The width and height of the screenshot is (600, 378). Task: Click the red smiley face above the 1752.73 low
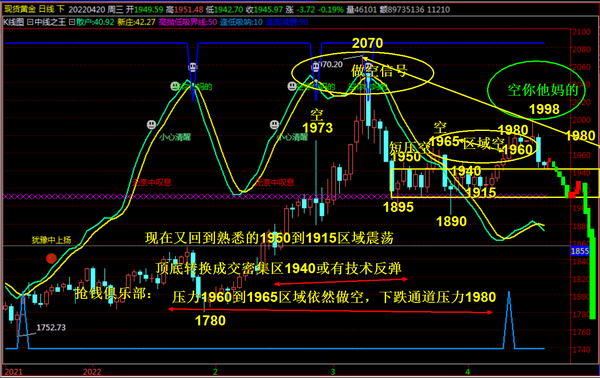click(51, 259)
